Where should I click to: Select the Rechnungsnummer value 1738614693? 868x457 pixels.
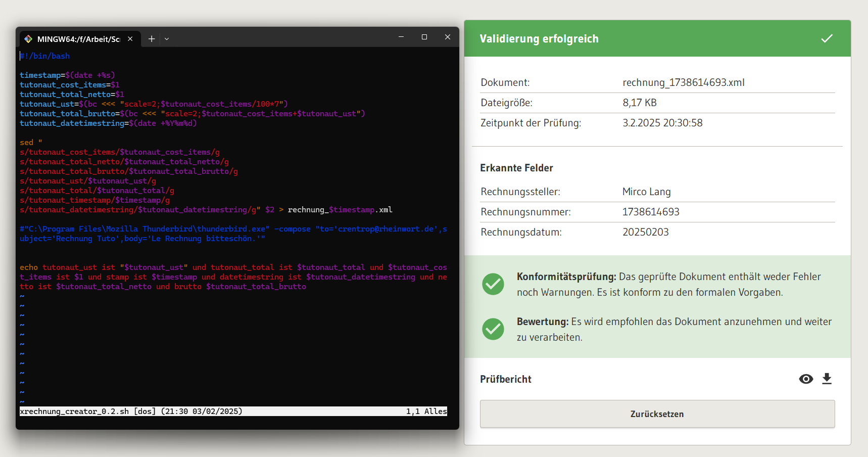click(651, 212)
